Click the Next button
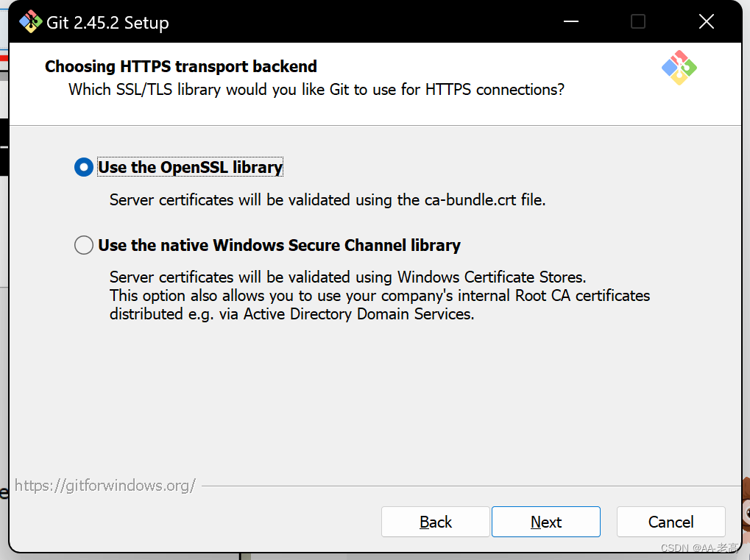Screen dimensions: 750x560 546,522
